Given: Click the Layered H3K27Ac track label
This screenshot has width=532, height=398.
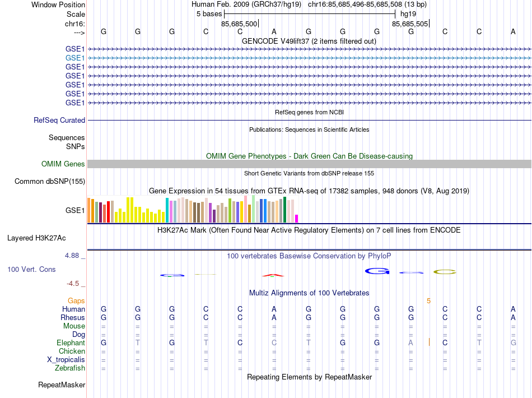Looking at the screenshot, I should pos(36,238).
